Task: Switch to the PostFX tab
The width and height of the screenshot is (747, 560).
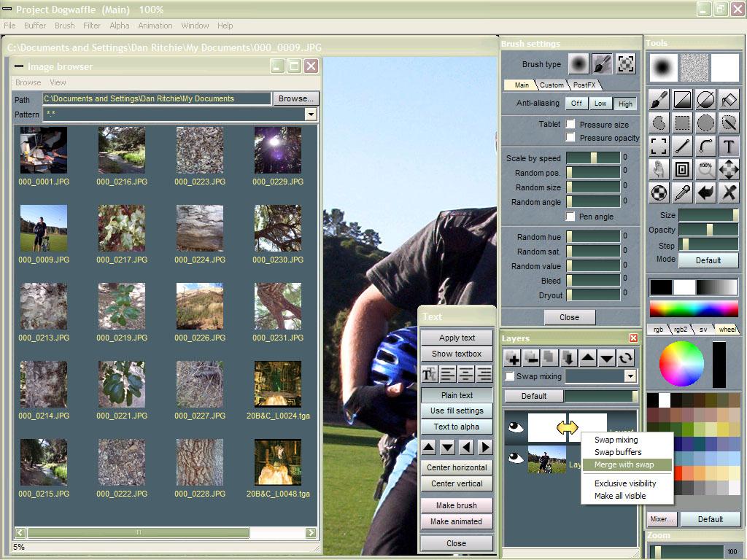Action: pyautogui.click(x=583, y=85)
